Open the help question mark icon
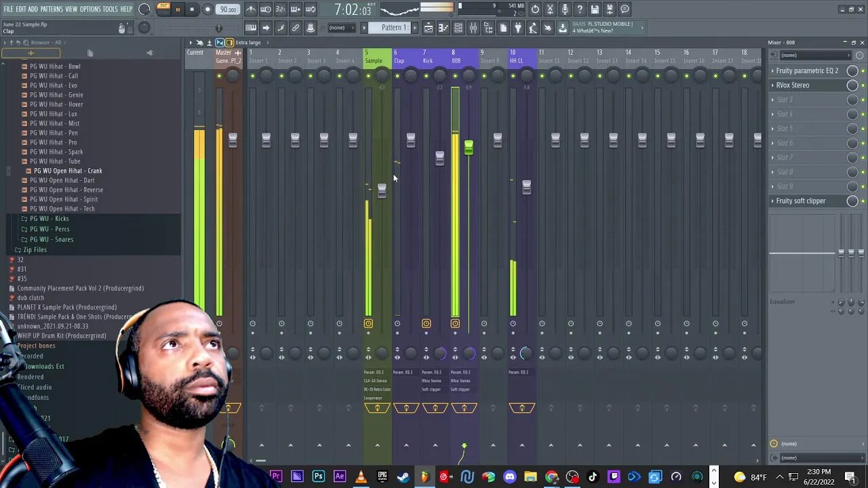Image resolution: width=868 pixels, height=488 pixels. click(580, 9)
